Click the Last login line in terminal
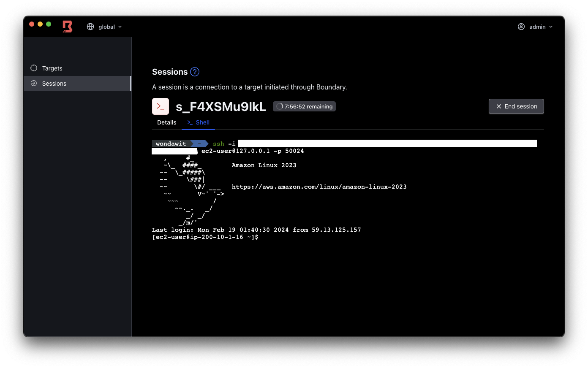This screenshot has width=588, height=368. (x=256, y=230)
